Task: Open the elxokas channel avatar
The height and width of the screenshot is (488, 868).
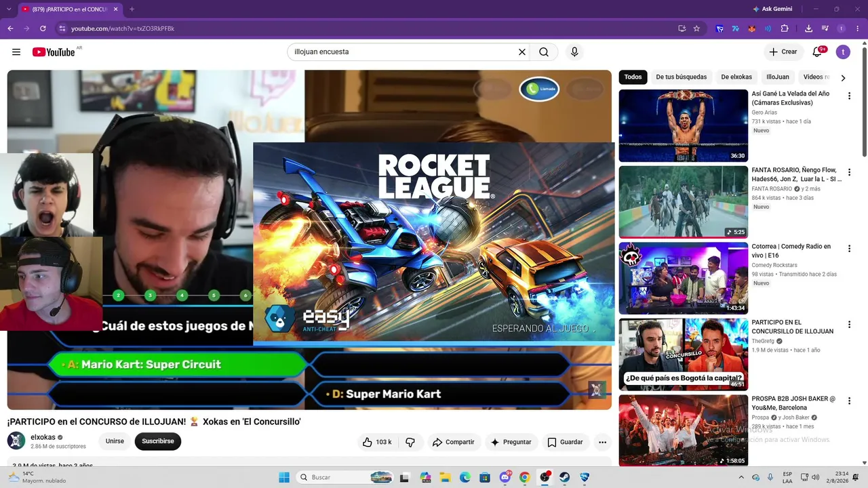Action: click(16, 441)
